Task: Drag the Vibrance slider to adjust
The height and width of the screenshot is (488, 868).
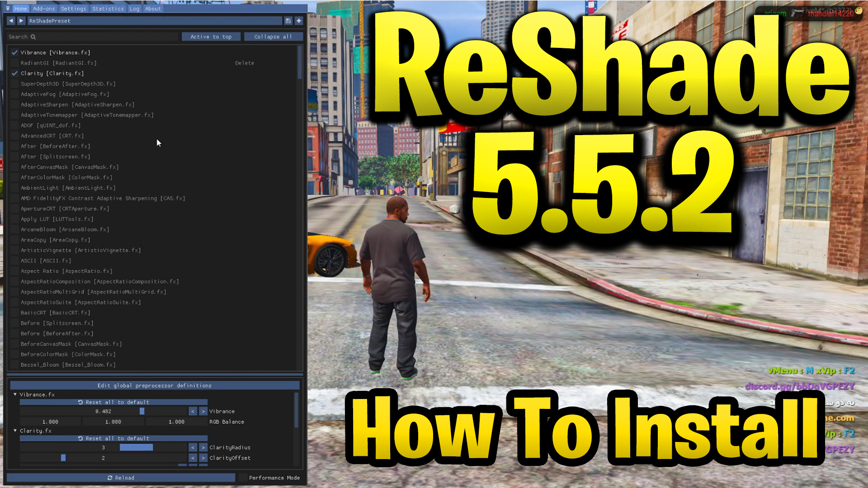Action: coord(140,411)
